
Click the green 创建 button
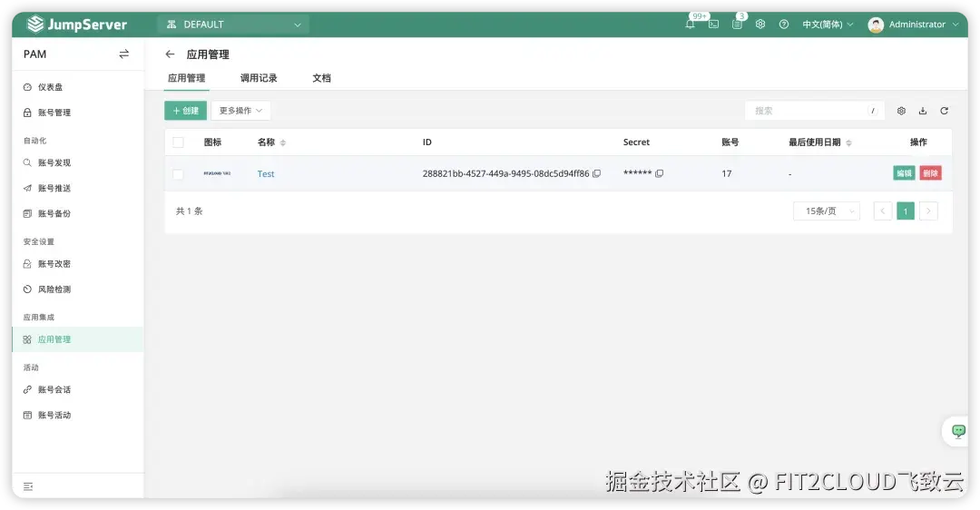point(186,111)
